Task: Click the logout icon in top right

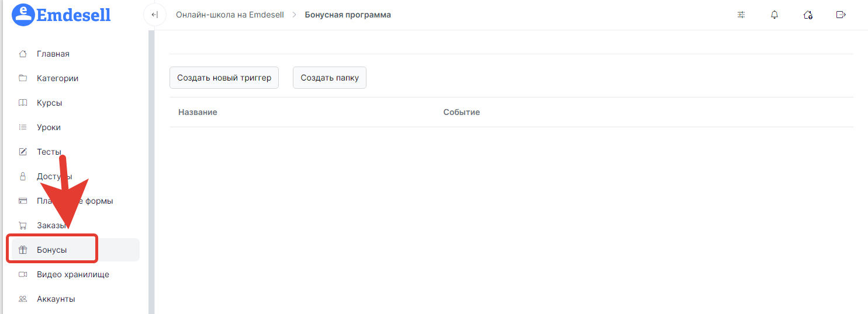Action: click(841, 15)
